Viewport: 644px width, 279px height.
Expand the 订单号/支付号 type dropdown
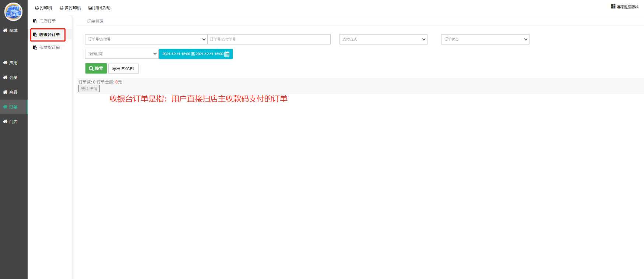pos(146,39)
